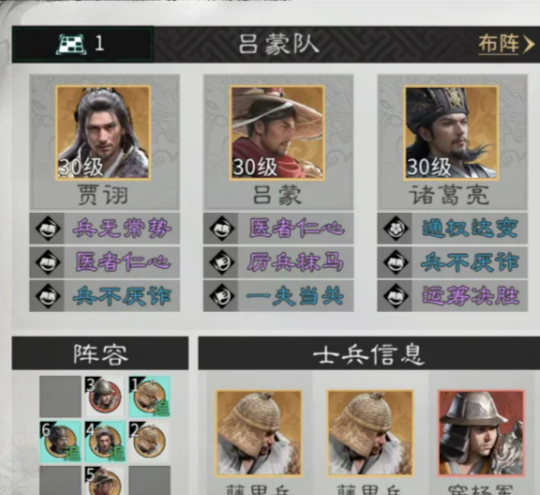Select formation slot 6 general icon
This screenshot has width=540, height=495.
60,442
